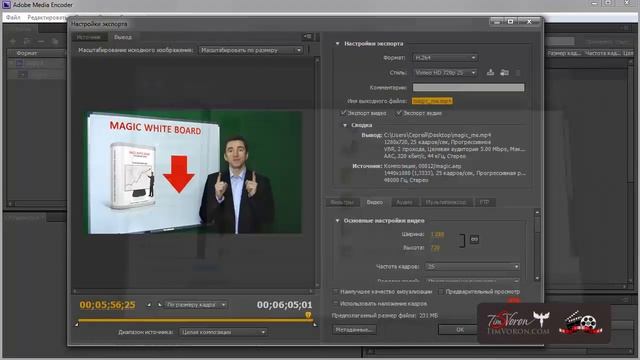Click the remove minus icon in queue toolbar
This screenshot has height=360, width=640.
(41, 41)
